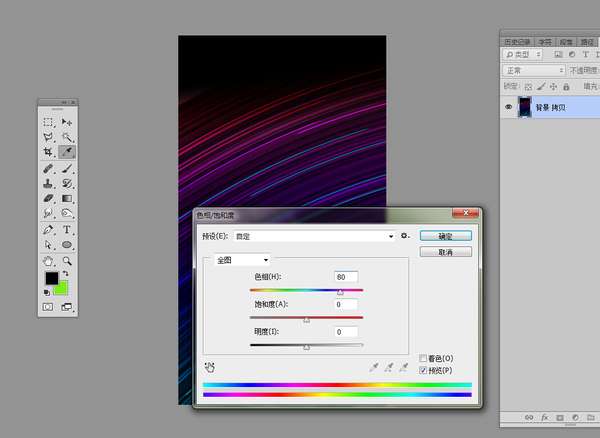This screenshot has width=600, height=438.
Task: Select the Gradient tool
Action: pos(67,198)
